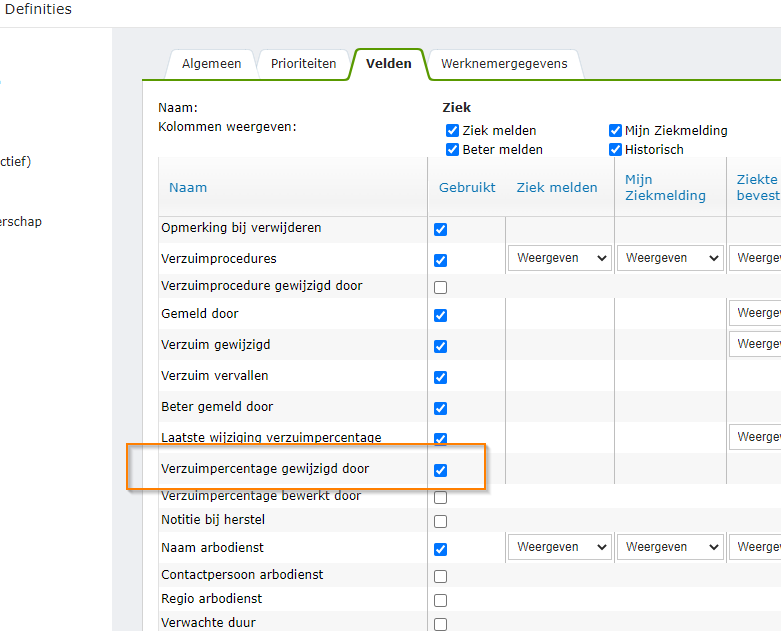
Task: Enable the Notitie bij herstel checkbox
Action: (441, 522)
